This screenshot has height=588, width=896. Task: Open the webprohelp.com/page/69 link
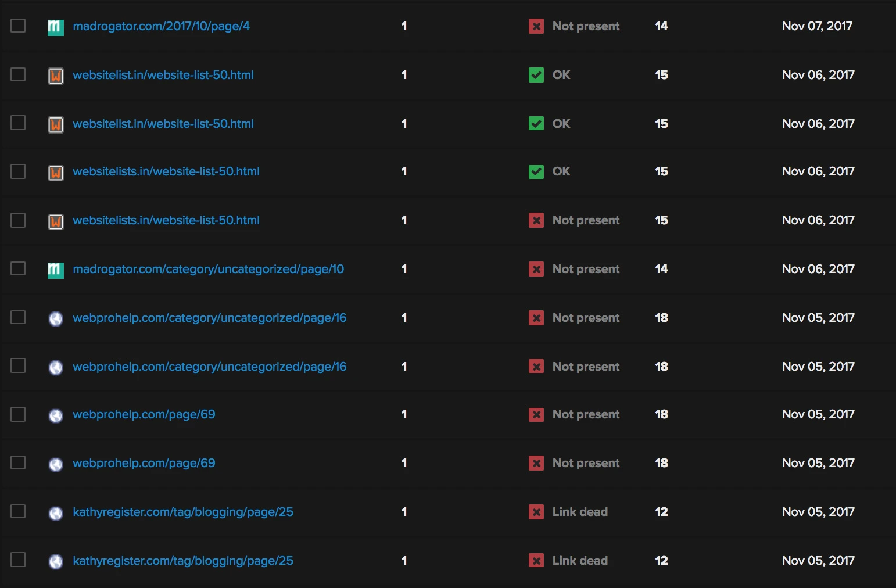144,414
